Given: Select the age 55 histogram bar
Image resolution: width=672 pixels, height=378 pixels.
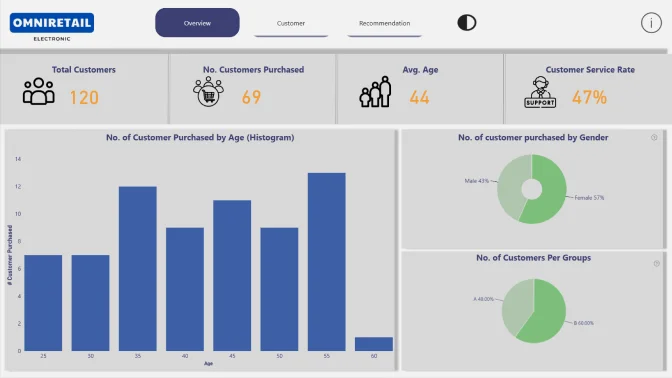Looking at the screenshot, I should pos(327,262).
